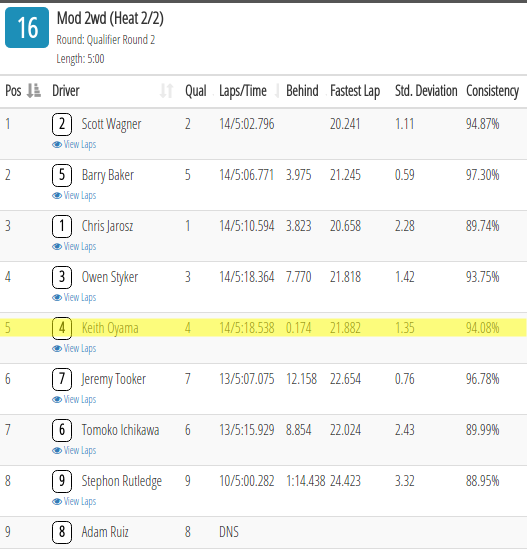Sort by the Pos column sort icon
The width and height of the screenshot is (527, 555).
(x=34, y=91)
